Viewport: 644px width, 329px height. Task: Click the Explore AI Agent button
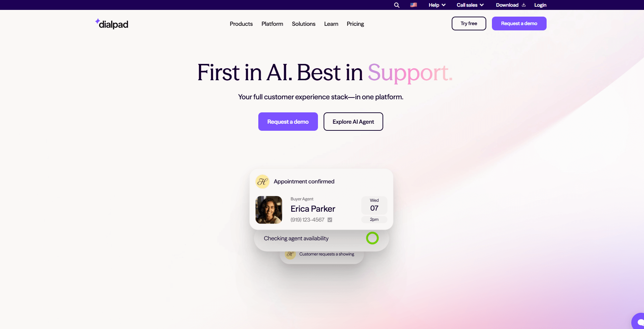tap(353, 122)
